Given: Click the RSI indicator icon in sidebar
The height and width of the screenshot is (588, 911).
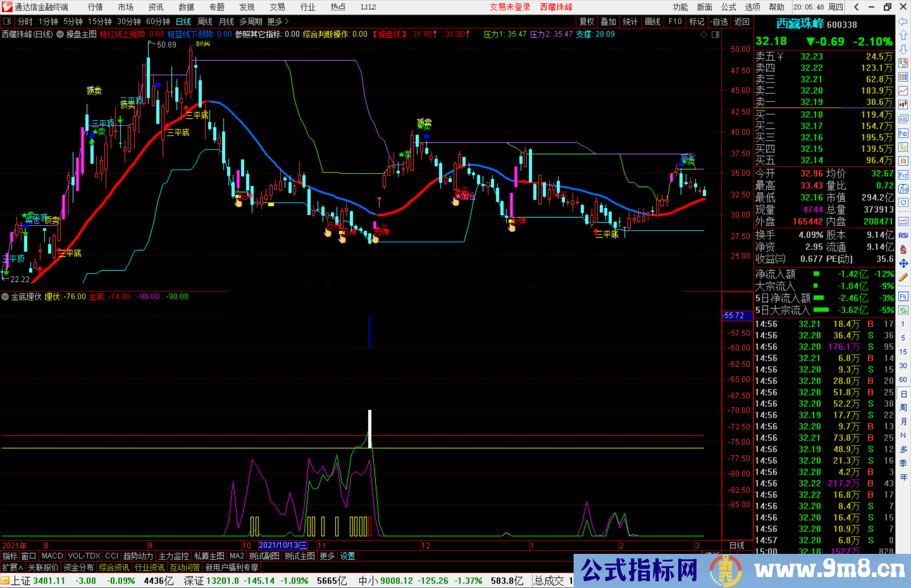Looking at the screenshot, I should click(903, 235).
